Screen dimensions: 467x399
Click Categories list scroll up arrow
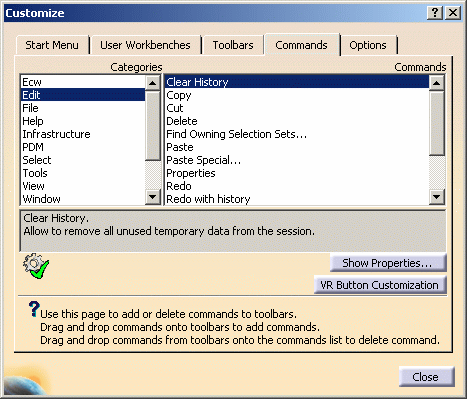[x=153, y=83]
